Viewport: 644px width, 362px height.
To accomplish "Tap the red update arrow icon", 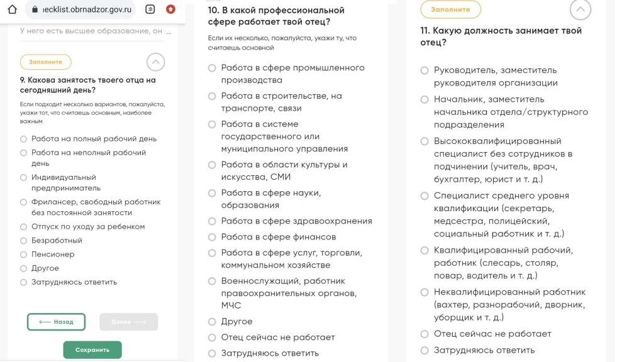I will pyautogui.click(x=170, y=9).
